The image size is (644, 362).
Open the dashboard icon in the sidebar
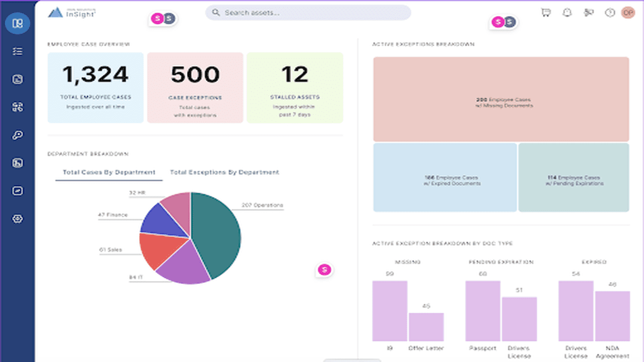coord(18,24)
